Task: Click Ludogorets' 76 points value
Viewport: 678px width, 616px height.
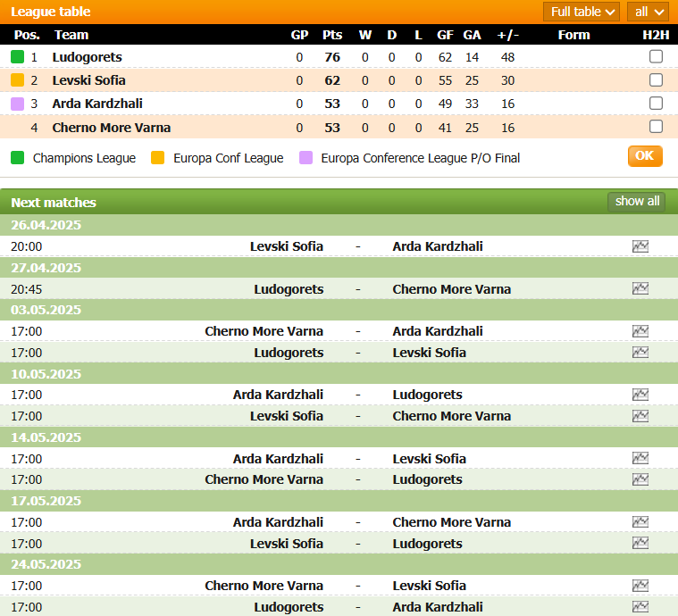Action: pos(332,57)
